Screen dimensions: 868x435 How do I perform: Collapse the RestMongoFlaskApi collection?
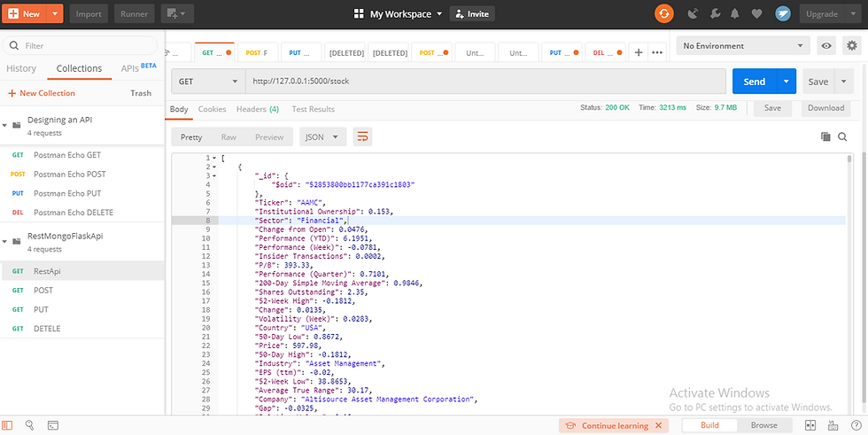click(x=4, y=241)
